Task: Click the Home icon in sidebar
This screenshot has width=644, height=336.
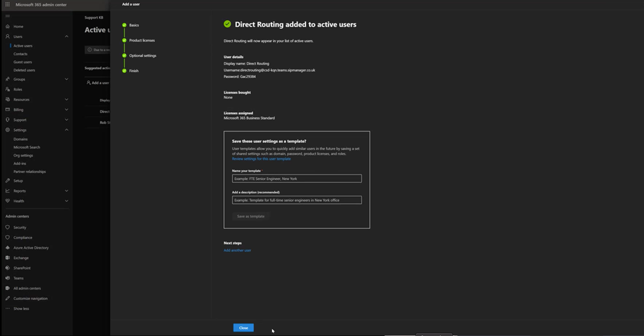Action: coord(8,26)
